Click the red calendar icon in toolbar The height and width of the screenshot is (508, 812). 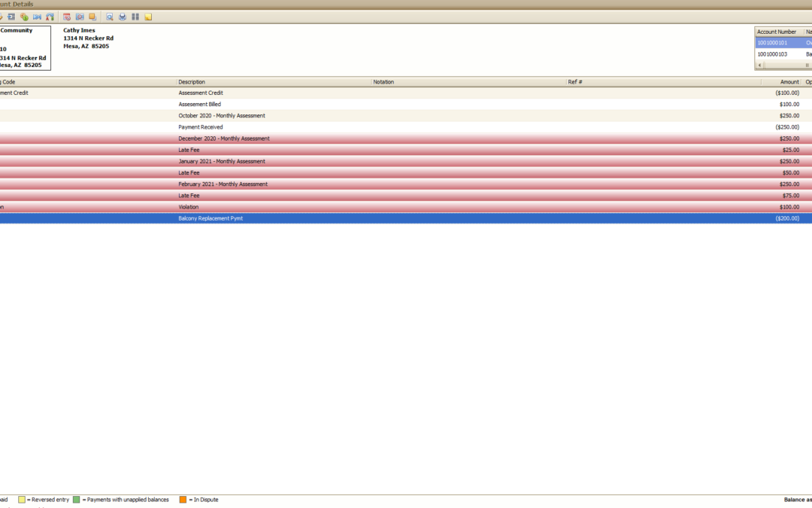coord(67,17)
